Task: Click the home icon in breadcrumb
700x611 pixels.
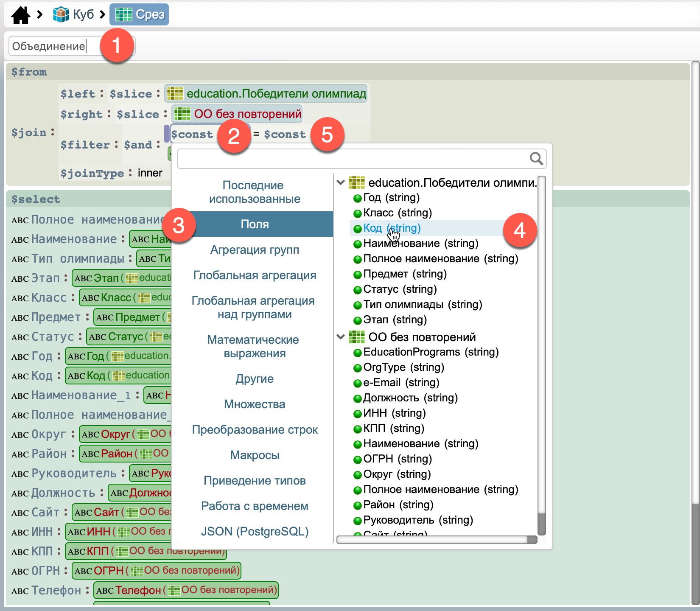Action: click(20, 15)
